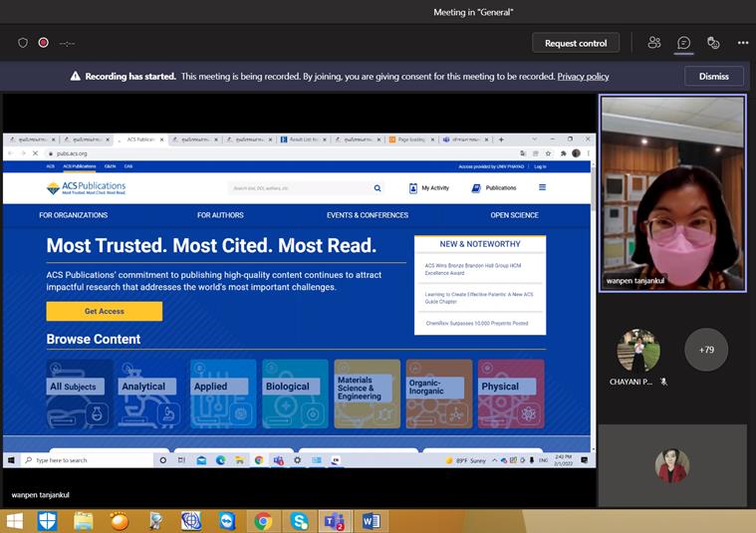Select the C&EN link in ACS top bar
This screenshot has height=533, width=756.
tap(110, 166)
